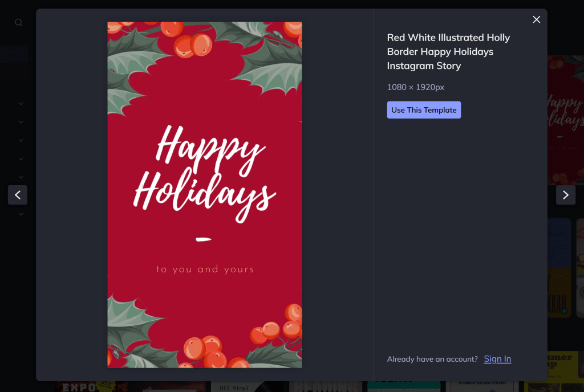Expand the fourth sidebar chevron

point(21,158)
